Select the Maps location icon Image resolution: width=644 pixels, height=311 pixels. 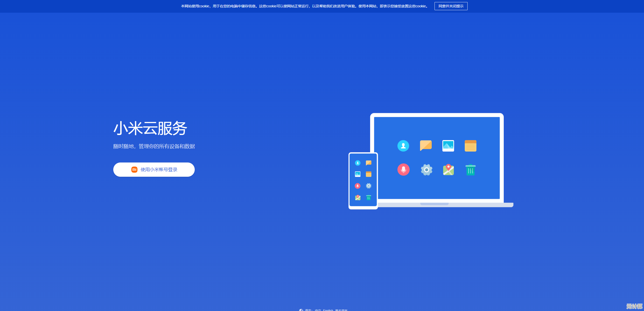[448, 170]
